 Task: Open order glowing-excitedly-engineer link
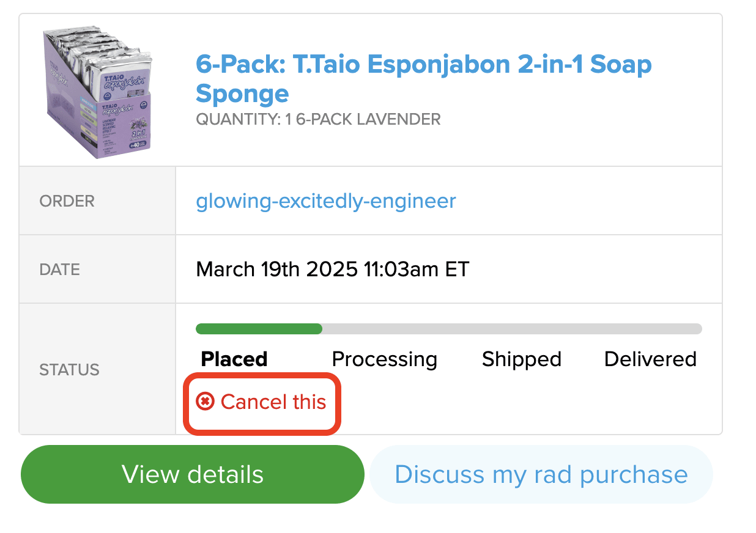(325, 201)
